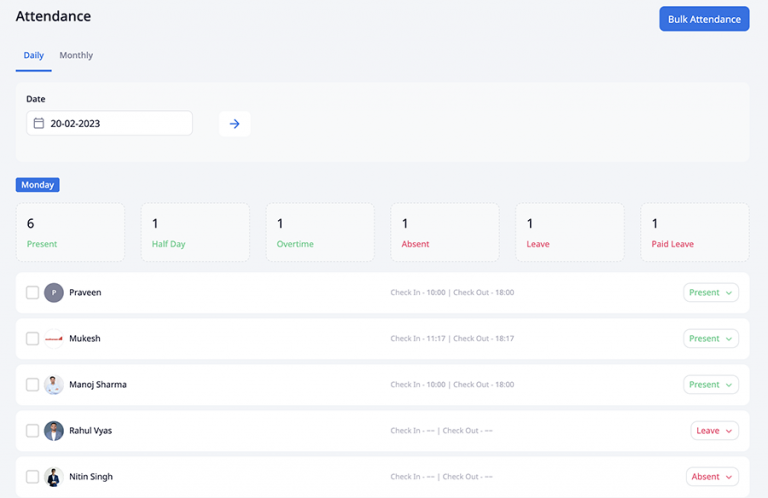Open Praveen's Present status dropdown
This screenshot has width=768, height=498.
tap(711, 293)
